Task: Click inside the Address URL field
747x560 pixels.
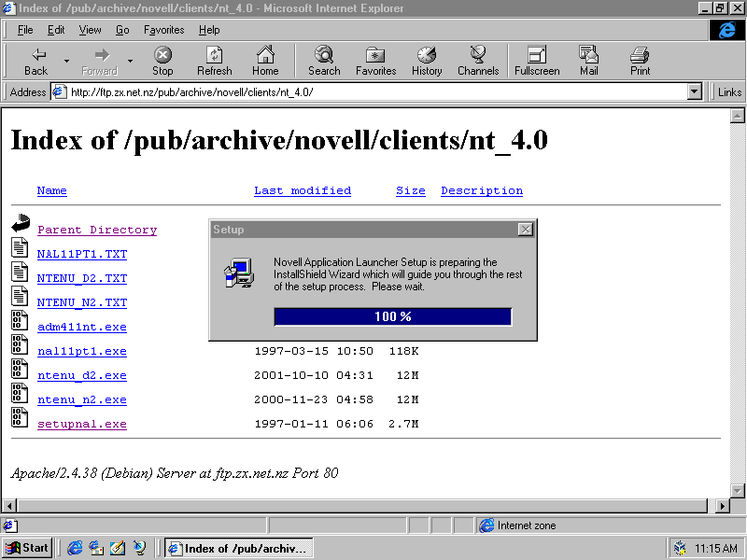Action: (x=376, y=91)
